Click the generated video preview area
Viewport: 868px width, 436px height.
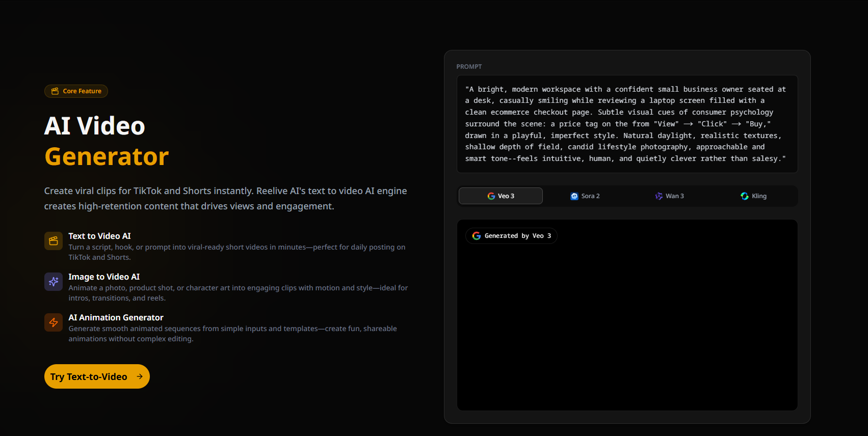(x=627, y=315)
